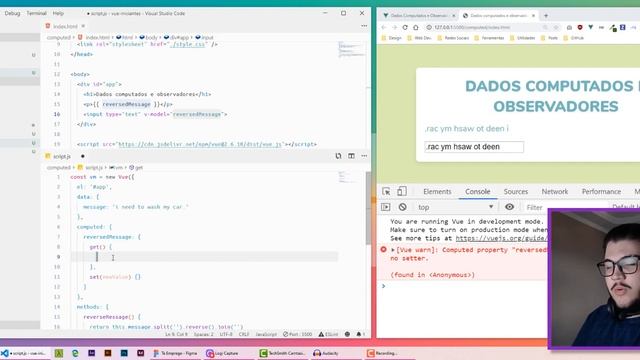The width and height of the screenshot is (640, 360).
Task: Click the ESLint warning status item
Action: point(328,334)
